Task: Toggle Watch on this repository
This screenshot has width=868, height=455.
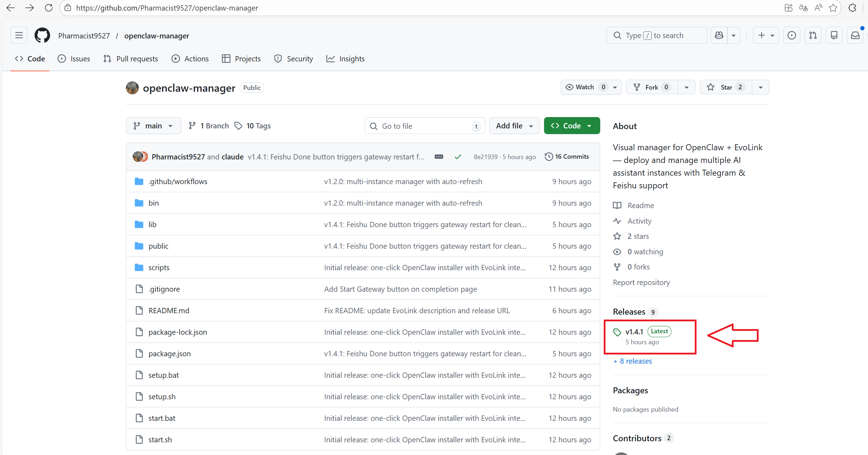Action: (584, 87)
